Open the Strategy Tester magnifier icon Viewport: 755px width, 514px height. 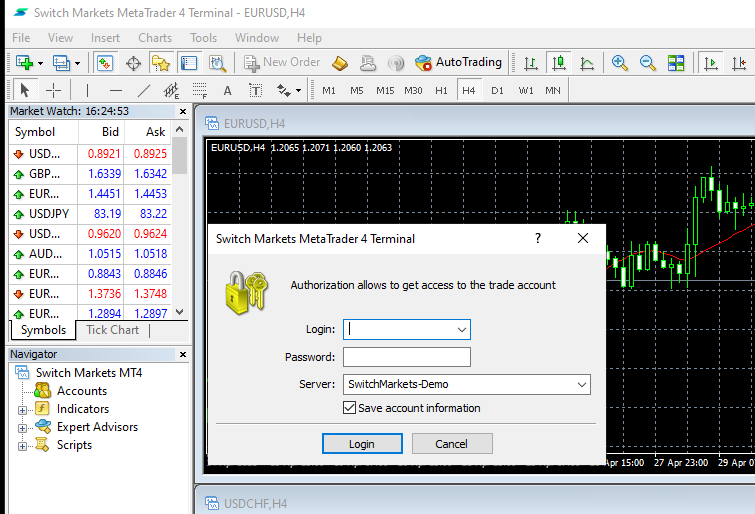(217, 63)
